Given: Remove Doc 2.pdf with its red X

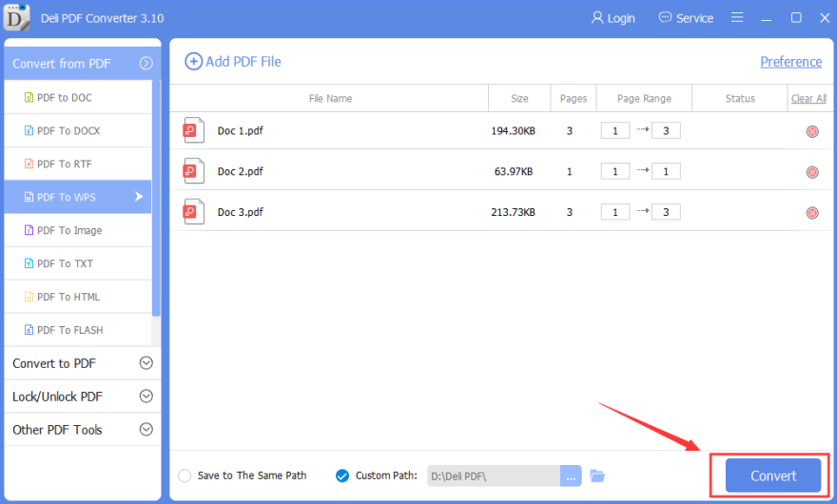Looking at the screenshot, I should click(x=812, y=172).
